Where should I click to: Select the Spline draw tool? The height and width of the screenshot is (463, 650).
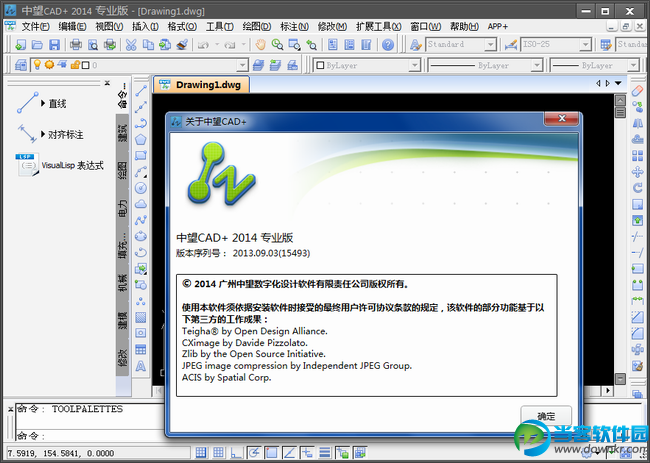[x=141, y=220]
